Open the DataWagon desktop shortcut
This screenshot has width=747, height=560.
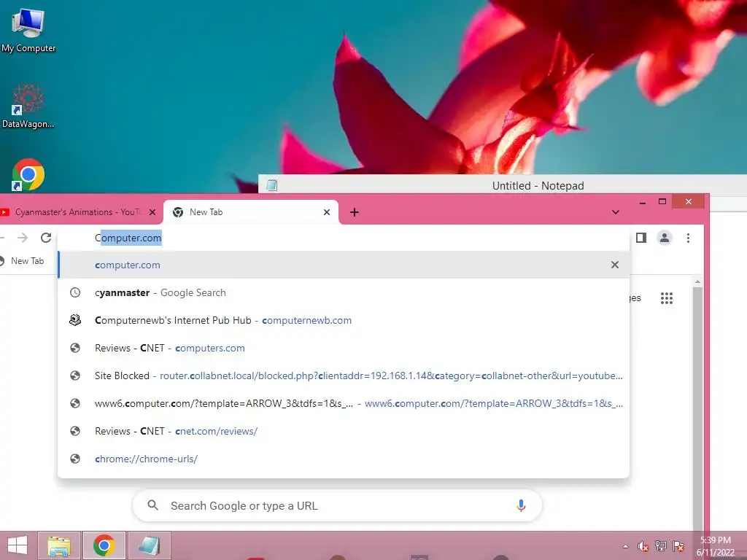click(28, 106)
